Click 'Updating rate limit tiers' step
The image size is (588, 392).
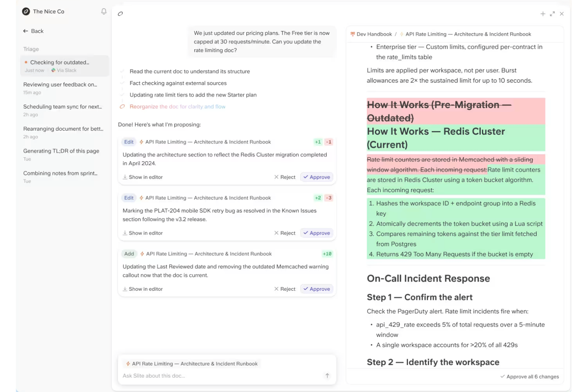point(193,95)
